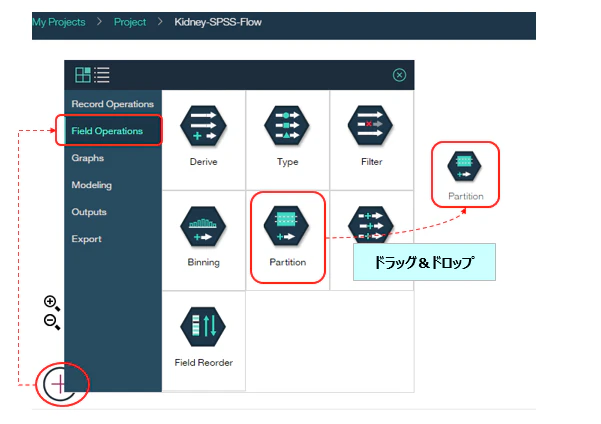The height and width of the screenshot is (424, 601).
Task: Zoom out on the canvas
Action: (x=52, y=321)
